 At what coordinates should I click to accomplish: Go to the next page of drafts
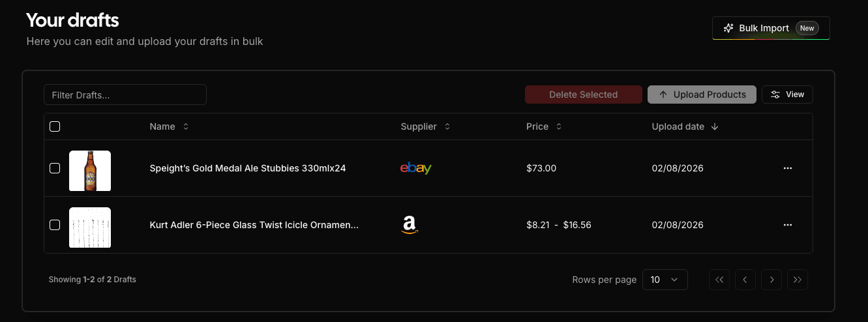tap(771, 280)
